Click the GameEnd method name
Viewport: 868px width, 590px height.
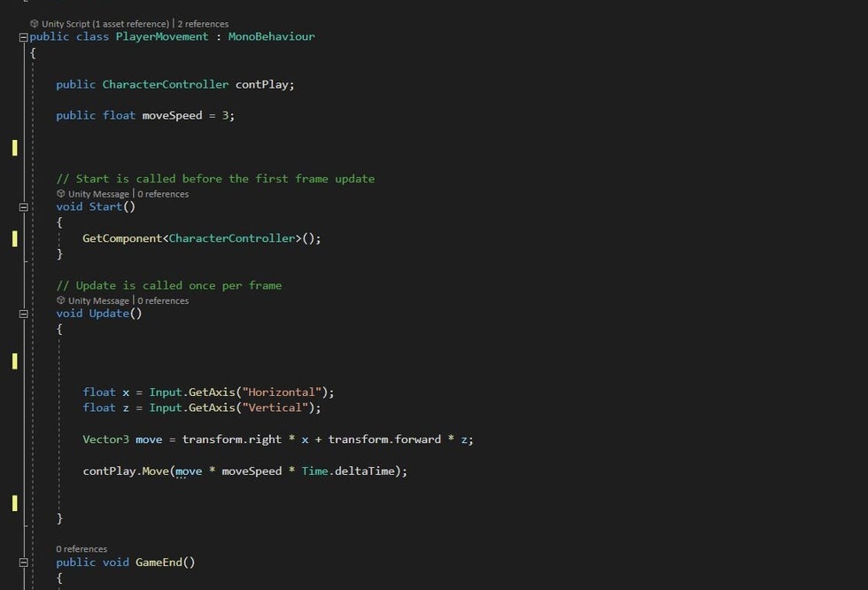[x=159, y=563]
